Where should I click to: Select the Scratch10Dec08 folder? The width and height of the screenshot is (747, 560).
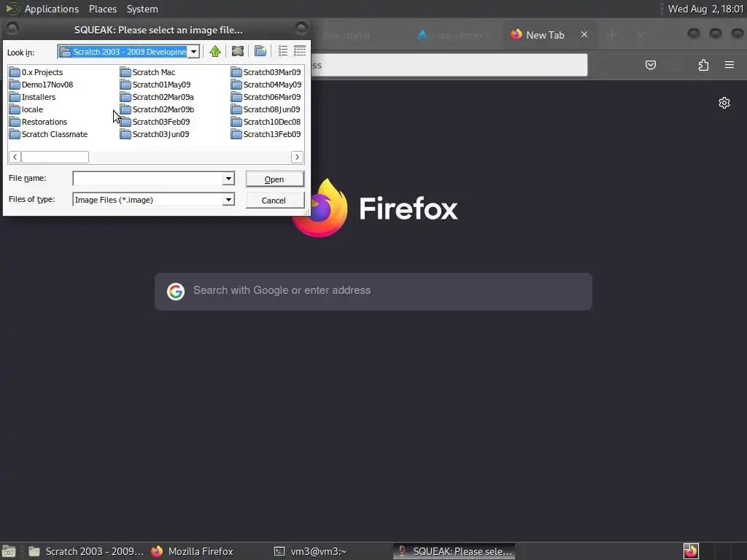point(266,122)
